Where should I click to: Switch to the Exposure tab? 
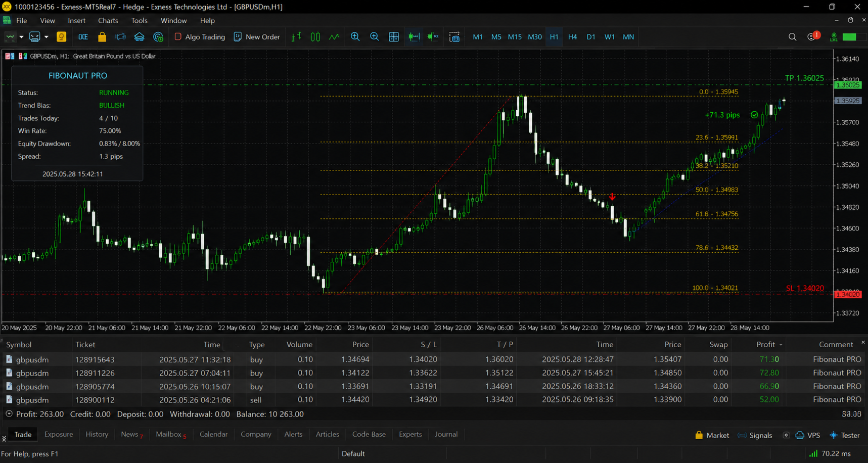pos(59,434)
